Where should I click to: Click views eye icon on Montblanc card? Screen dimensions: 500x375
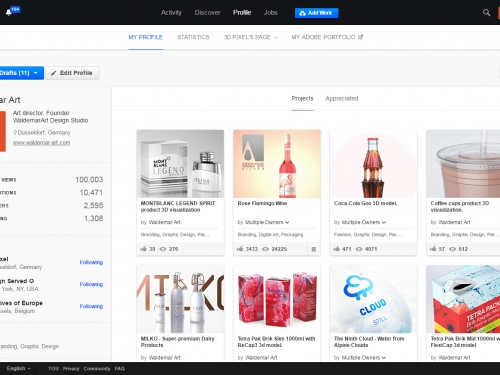click(x=163, y=249)
